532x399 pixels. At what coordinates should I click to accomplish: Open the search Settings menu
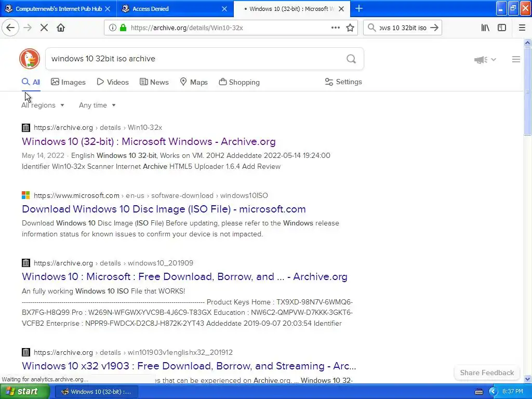(x=343, y=82)
